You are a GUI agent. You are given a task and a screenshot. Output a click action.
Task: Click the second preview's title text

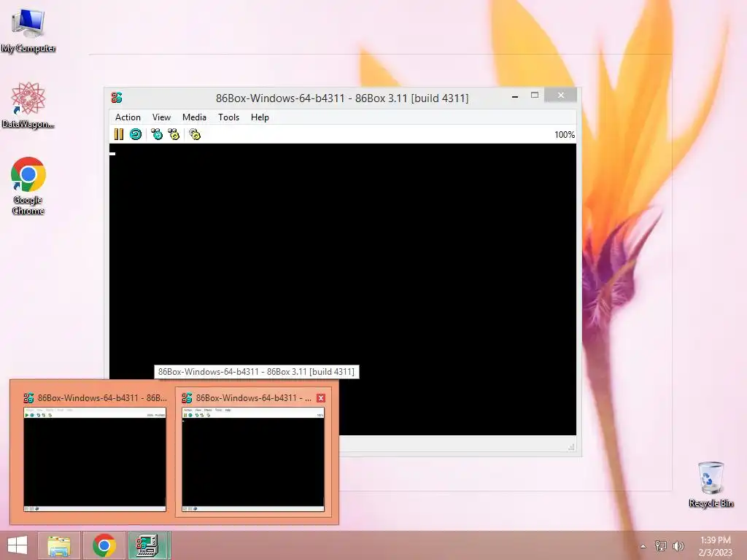click(x=253, y=398)
